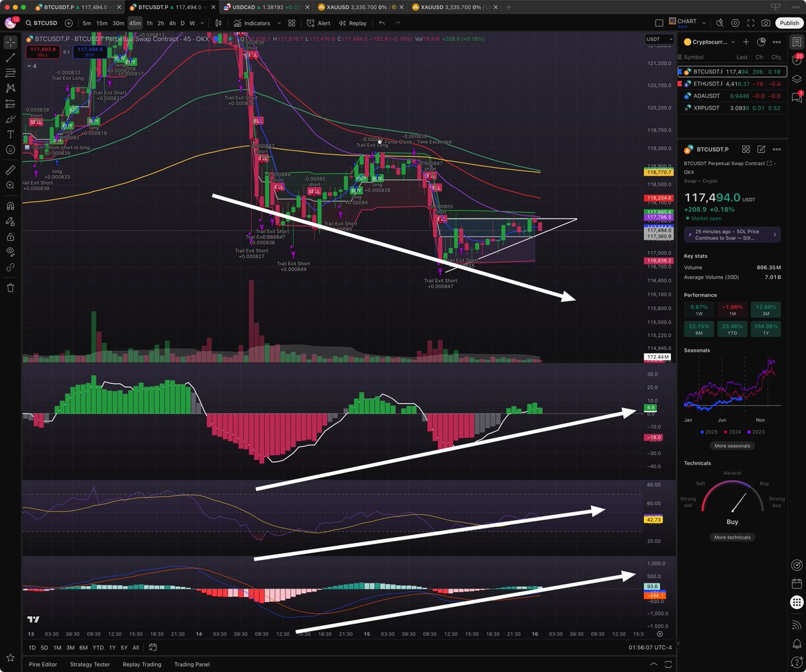The width and height of the screenshot is (806, 672).
Task: Open the CHART layout name menu
Action: [x=687, y=23]
